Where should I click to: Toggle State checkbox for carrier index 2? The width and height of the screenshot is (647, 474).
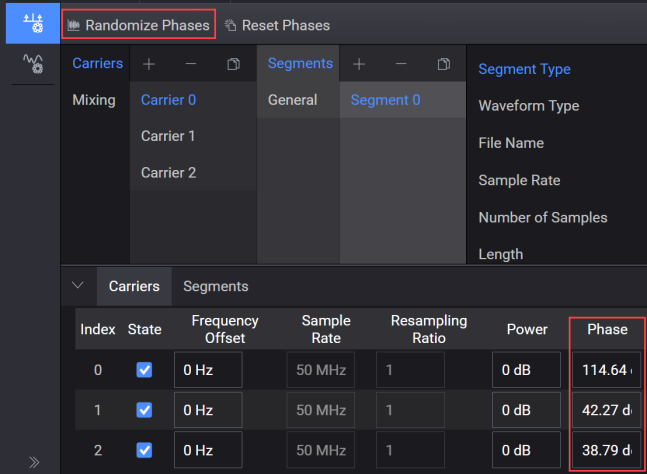click(144, 450)
